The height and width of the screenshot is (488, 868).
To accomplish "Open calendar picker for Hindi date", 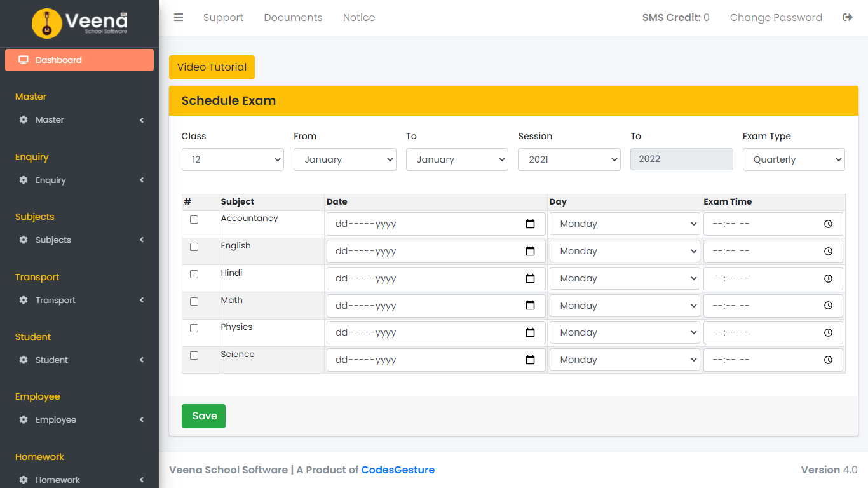I will point(531,278).
